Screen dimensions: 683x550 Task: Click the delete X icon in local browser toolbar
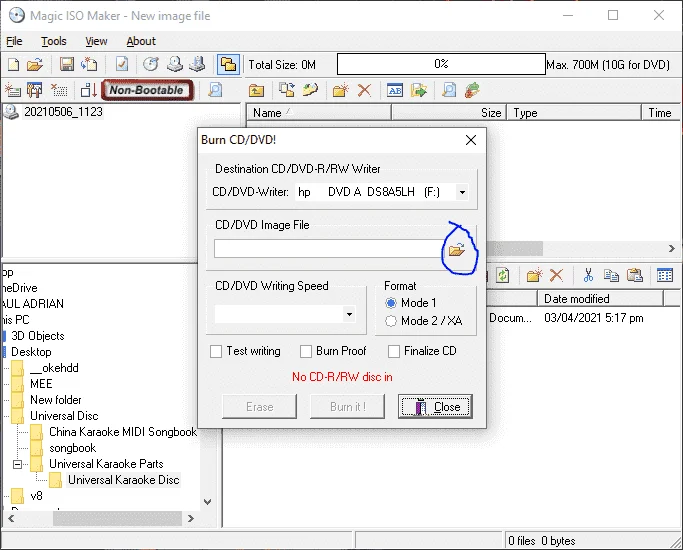[x=556, y=275]
